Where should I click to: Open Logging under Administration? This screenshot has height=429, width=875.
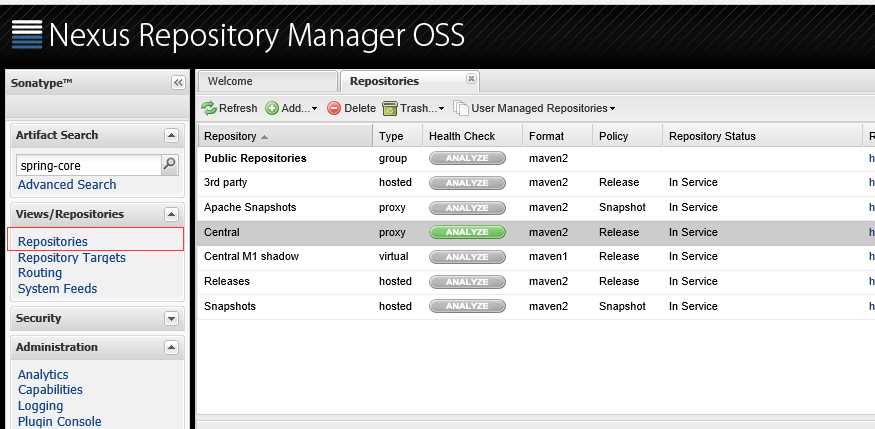(40, 406)
